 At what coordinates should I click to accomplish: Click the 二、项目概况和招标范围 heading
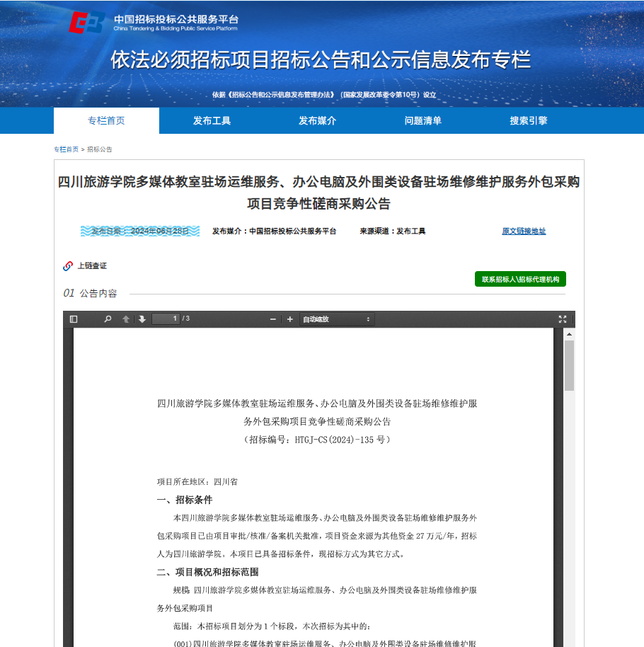(x=207, y=572)
